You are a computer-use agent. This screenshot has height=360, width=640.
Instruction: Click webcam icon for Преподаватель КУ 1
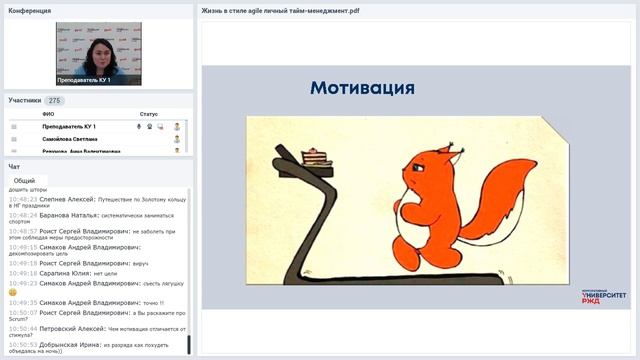[x=149, y=127]
